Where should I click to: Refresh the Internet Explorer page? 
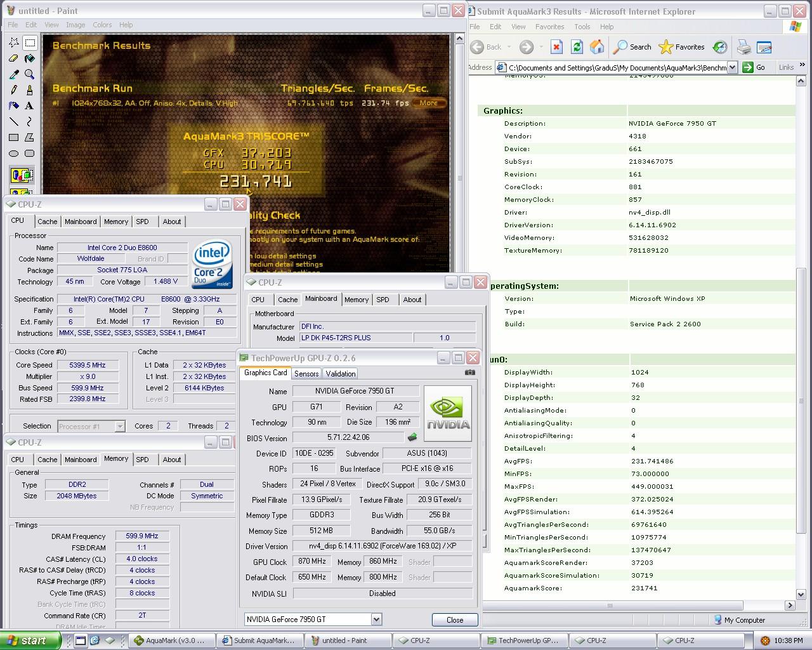pyautogui.click(x=577, y=47)
